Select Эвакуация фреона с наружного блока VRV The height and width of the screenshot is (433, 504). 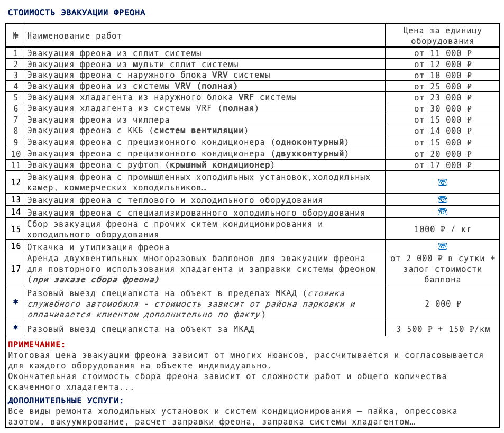(149, 75)
